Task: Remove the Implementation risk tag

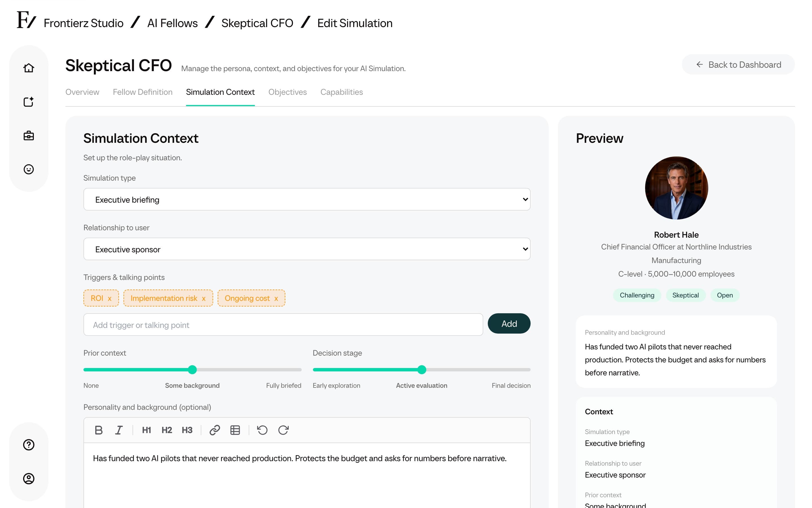Action: point(204,298)
